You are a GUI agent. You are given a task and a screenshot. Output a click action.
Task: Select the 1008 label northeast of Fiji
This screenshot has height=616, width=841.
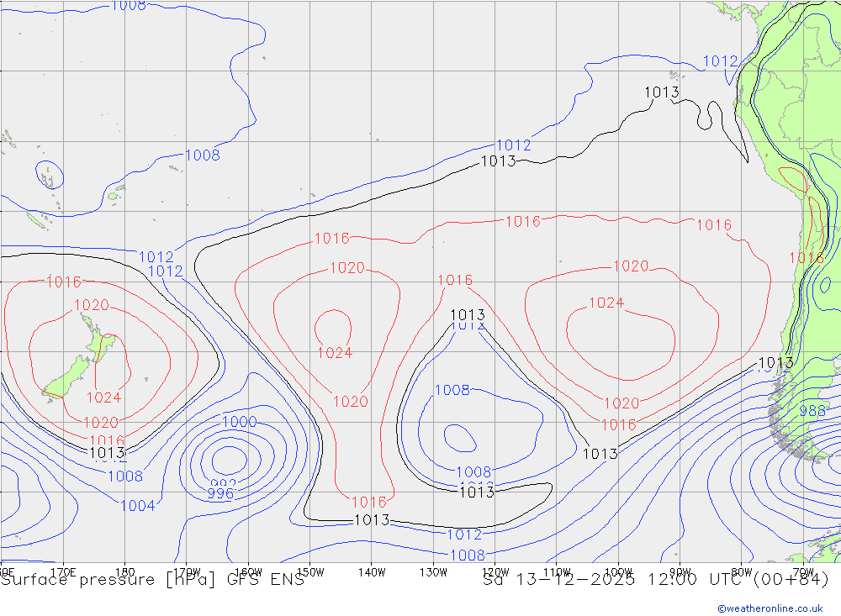coord(202,155)
